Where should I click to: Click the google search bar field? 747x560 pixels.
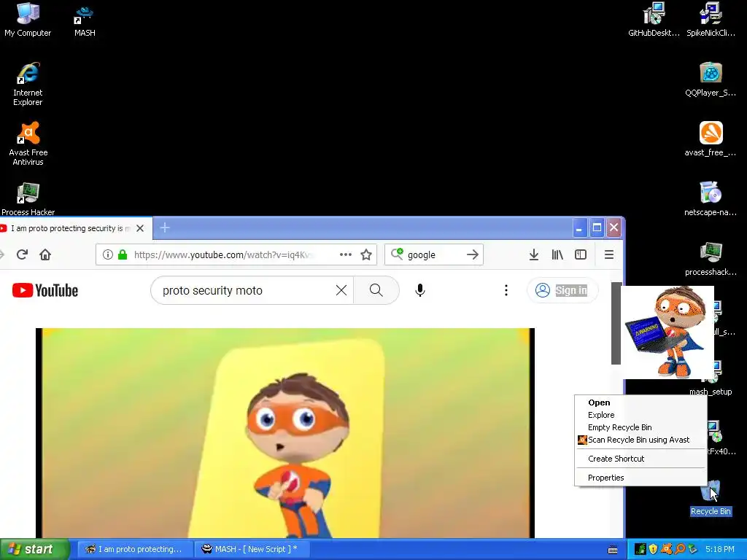(434, 254)
